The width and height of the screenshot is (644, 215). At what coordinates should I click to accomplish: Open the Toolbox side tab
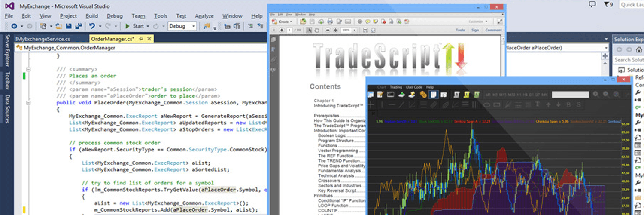pyautogui.click(x=7, y=81)
